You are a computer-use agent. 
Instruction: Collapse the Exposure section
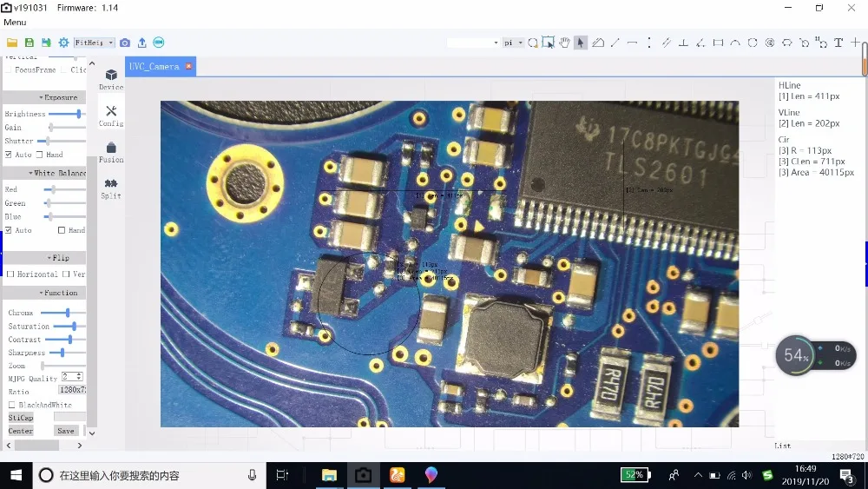[44, 97]
